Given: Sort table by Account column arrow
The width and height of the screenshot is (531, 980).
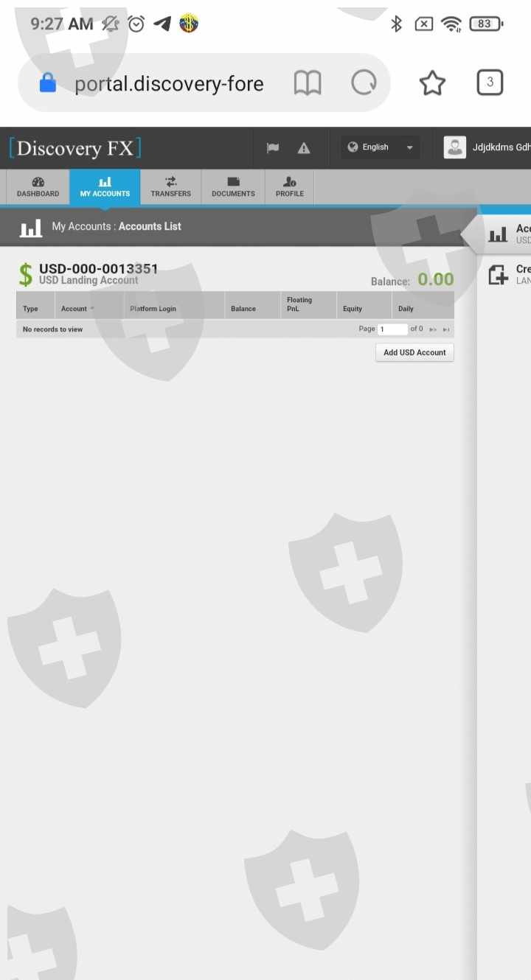Looking at the screenshot, I should click(91, 309).
